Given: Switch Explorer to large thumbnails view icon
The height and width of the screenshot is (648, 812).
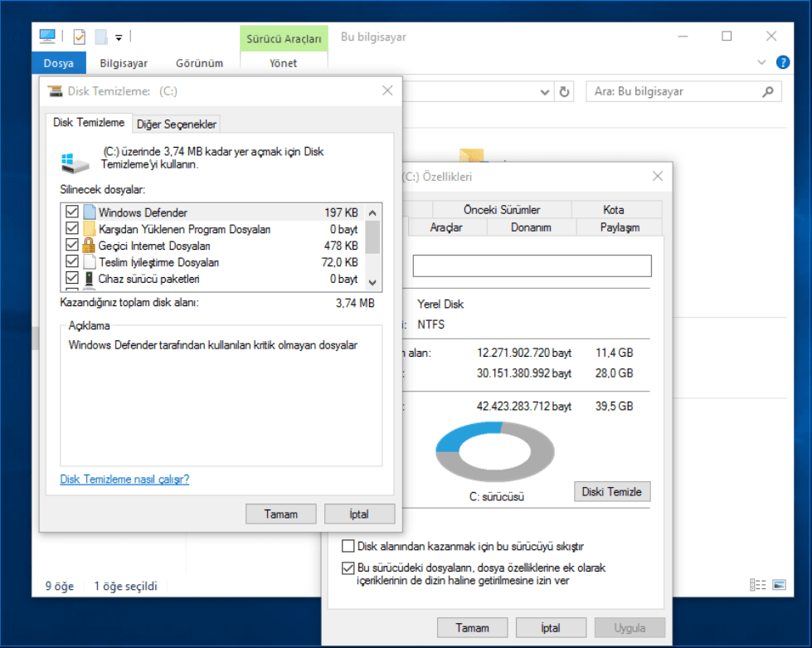Looking at the screenshot, I should click(779, 585).
